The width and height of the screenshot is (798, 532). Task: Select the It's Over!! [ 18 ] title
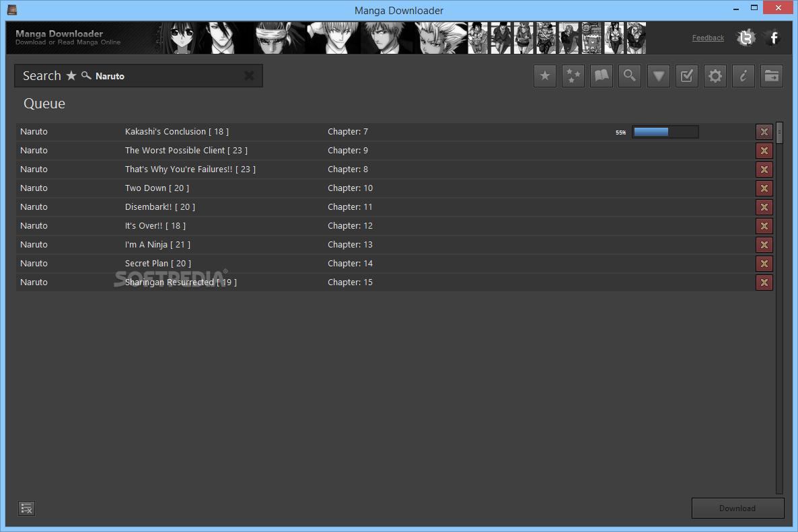pos(155,226)
